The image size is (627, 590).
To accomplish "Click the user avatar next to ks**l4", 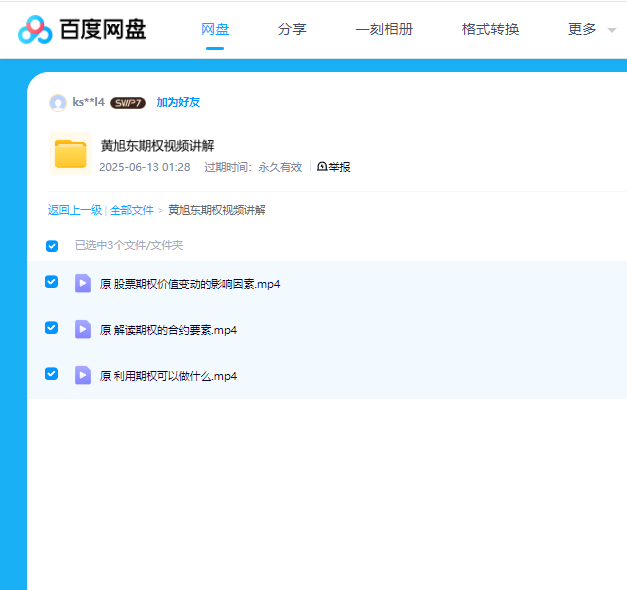I will (58, 102).
